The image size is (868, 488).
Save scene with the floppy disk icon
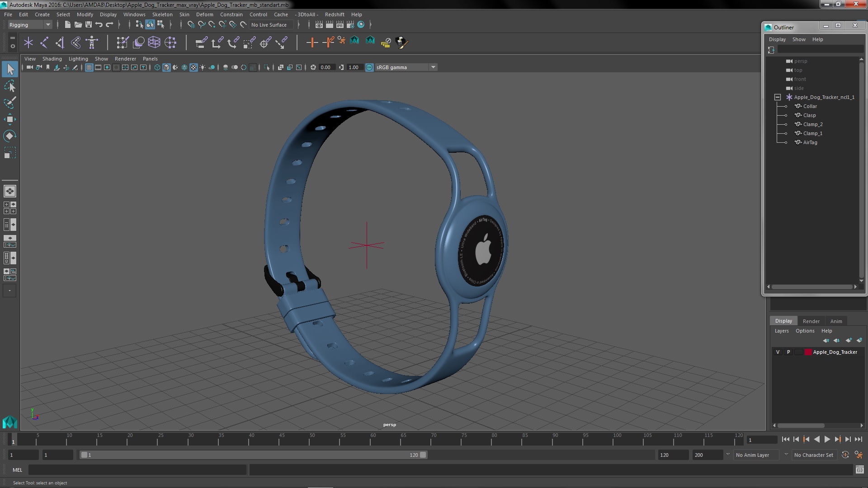click(x=89, y=24)
